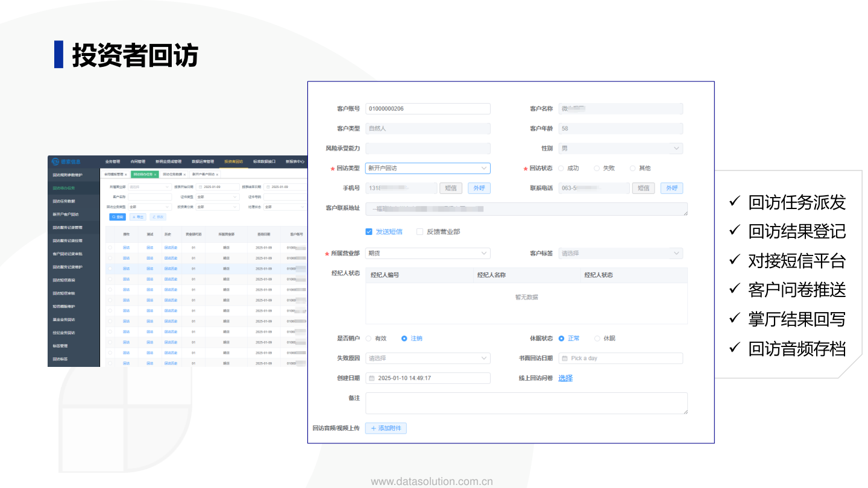Click the 选择 link for 线上回访问卷
The image size is (868, 488).
click(x=565, y=378)
